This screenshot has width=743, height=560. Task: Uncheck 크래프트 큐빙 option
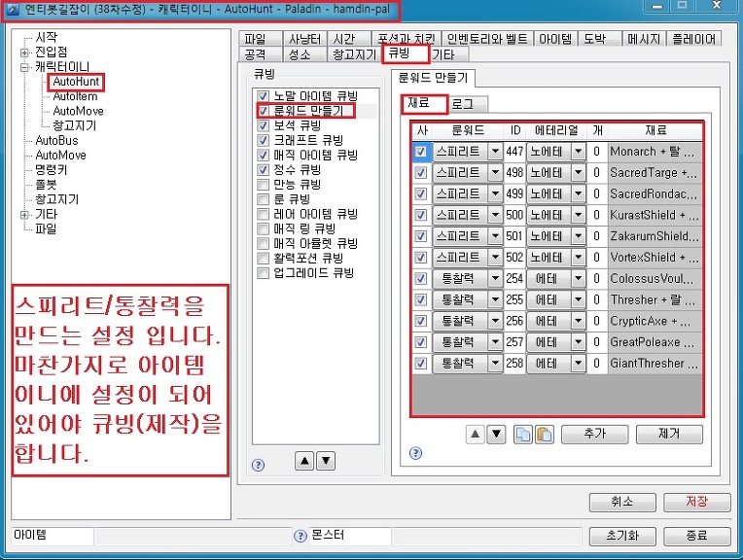[263, 140]
